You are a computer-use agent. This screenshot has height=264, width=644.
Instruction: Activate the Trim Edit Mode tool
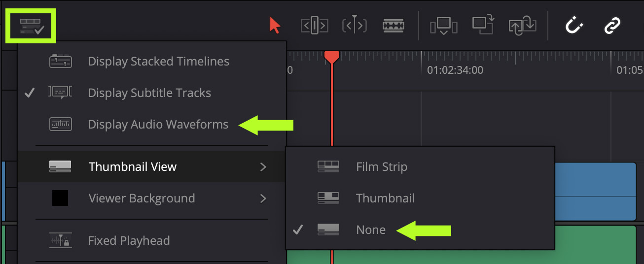tap(314, 25)
